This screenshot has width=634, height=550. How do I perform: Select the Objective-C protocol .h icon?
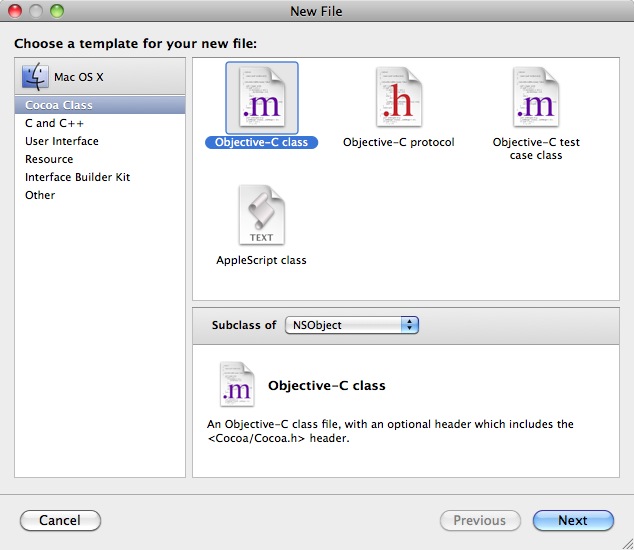(399, 98)
